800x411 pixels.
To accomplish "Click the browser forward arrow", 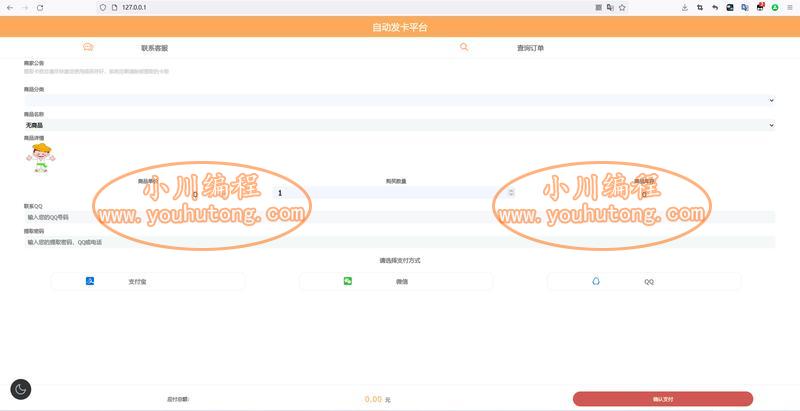I will click(x=25, y=8).
